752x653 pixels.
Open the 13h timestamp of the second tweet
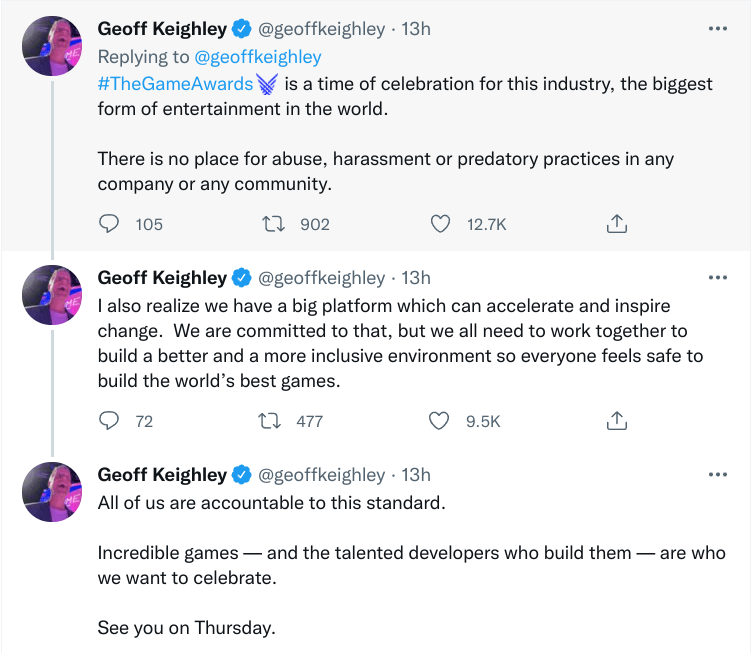pos(415,277)
